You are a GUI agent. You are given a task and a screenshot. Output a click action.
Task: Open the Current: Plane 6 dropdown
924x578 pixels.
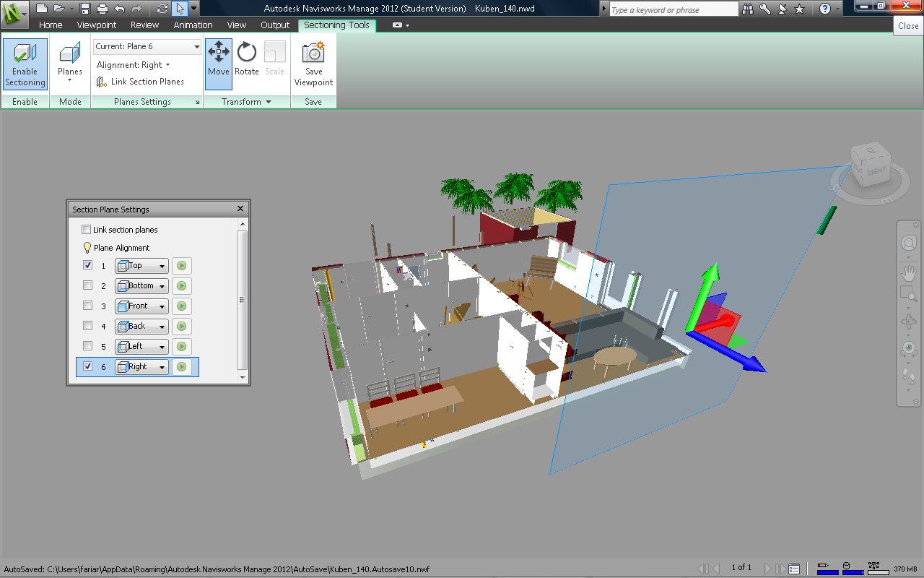click(147, 46)
